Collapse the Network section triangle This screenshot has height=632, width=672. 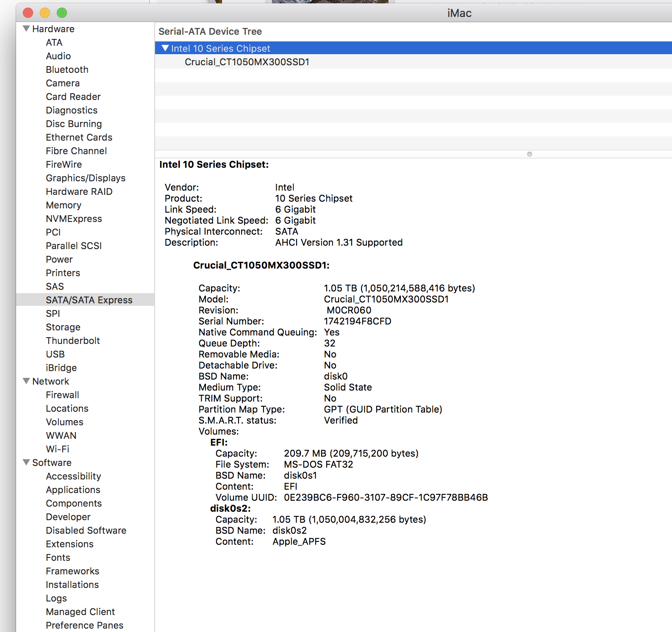[x=26, y=381]
